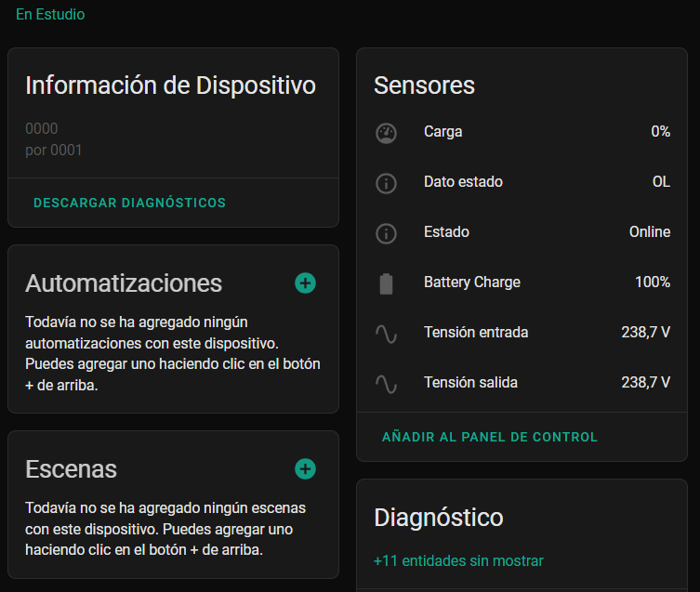
Task: Open the Carga sensor row
Action: pos(442,132)
